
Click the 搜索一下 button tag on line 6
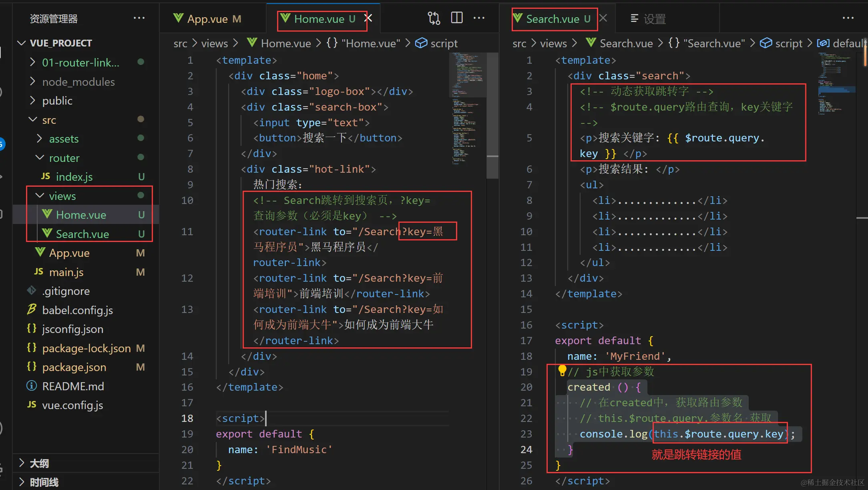pyautogui.click(x=328, y=138)
